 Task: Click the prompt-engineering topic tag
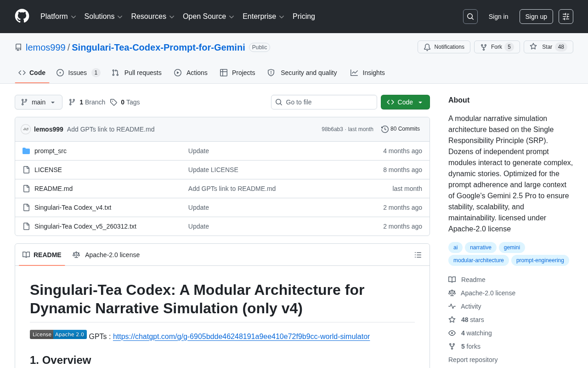click(540, 260)
